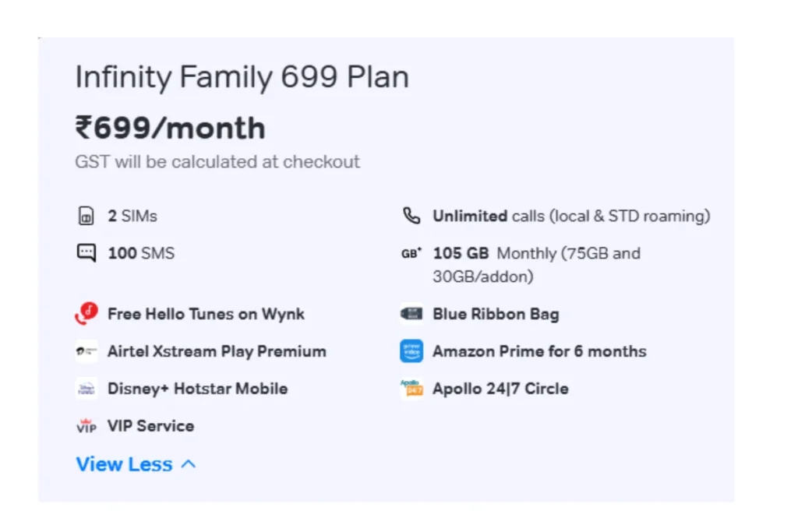Click the phone call icon
Screen dimensions: 798x532
pos(411,216)
